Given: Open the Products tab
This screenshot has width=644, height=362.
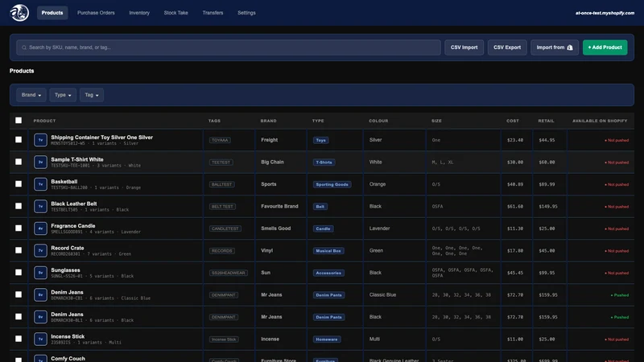Looking at the screenshot, I should tap(52, 13).
